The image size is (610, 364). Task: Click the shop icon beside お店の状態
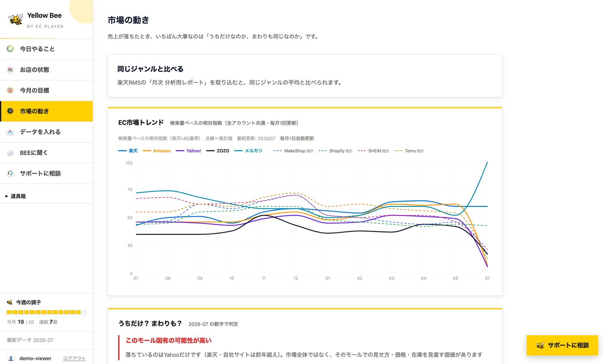tap(10, 70)
